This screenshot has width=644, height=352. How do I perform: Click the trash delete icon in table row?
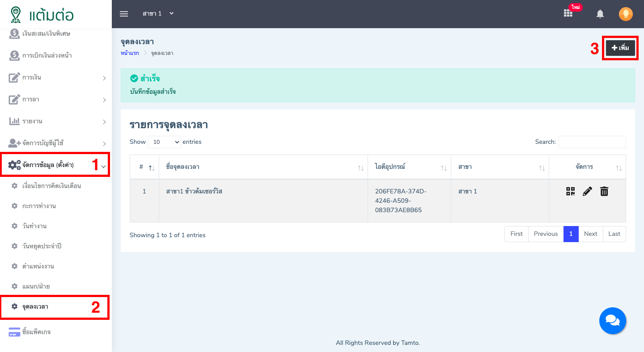pyautogui.click(x=604, y=192)
